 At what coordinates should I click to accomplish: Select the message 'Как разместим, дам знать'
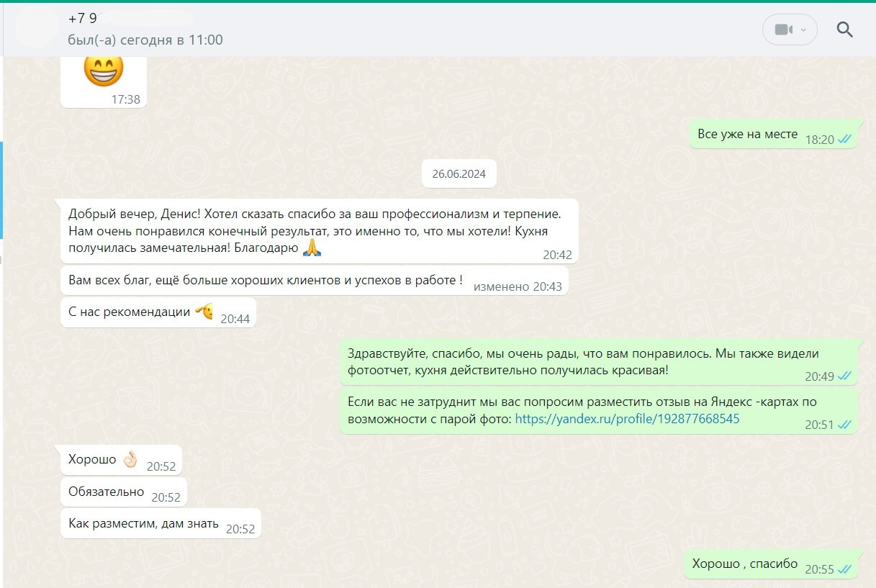161,524
